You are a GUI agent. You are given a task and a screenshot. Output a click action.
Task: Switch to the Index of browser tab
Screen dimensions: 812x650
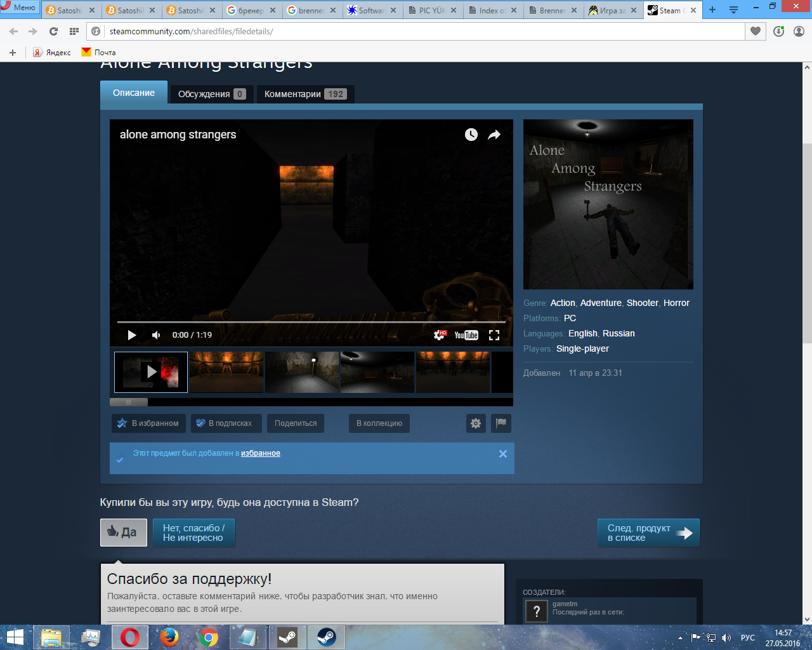point(492,10)
